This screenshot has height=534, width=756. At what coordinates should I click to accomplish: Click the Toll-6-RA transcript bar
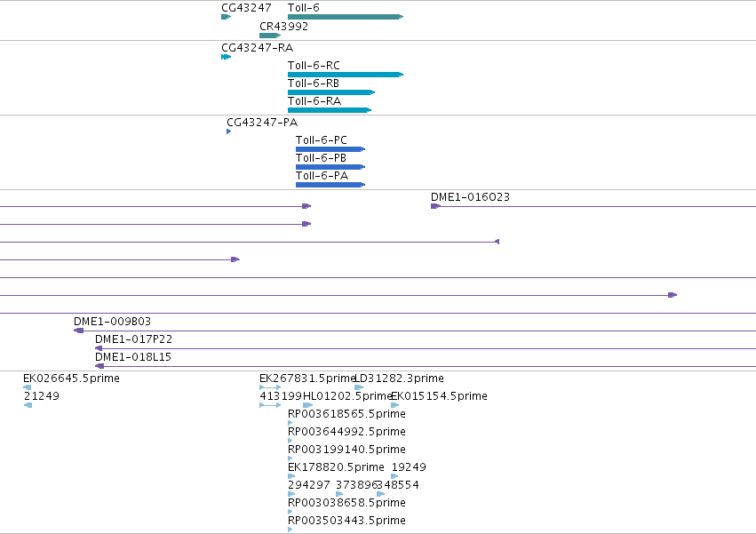(x=330, y=110)
